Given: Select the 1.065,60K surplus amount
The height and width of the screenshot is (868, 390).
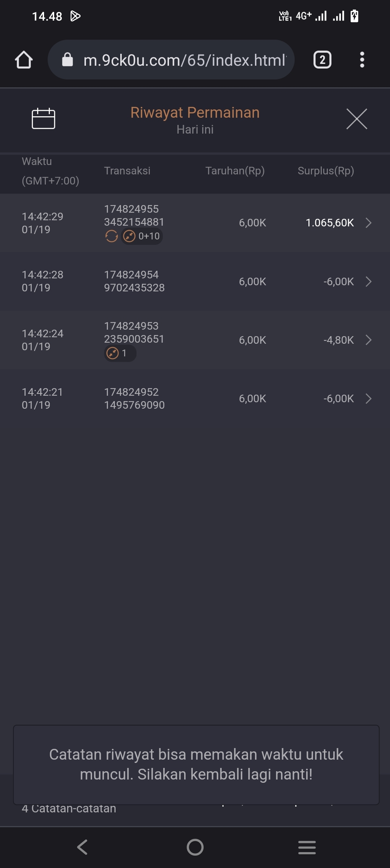Looking at the screenshot, I should point(329,223).
